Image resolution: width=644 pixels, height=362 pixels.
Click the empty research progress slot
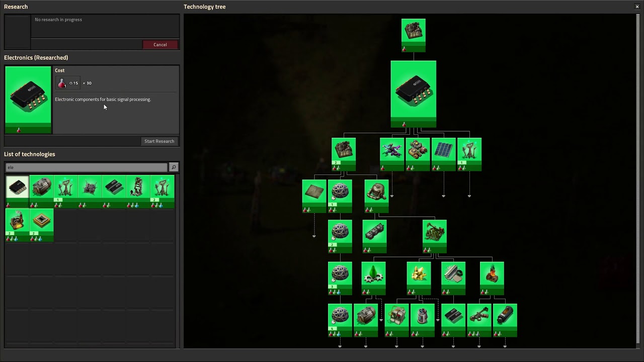(x=17, y=32)
